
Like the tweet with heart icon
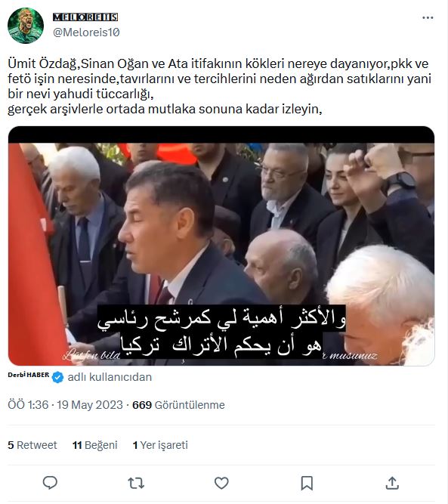pyautogui.click(x=221, y=483)
